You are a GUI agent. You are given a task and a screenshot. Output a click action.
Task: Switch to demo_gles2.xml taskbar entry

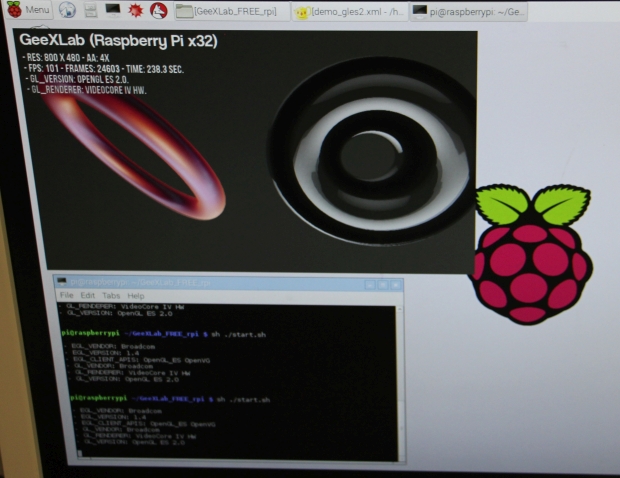click(350, 12)
